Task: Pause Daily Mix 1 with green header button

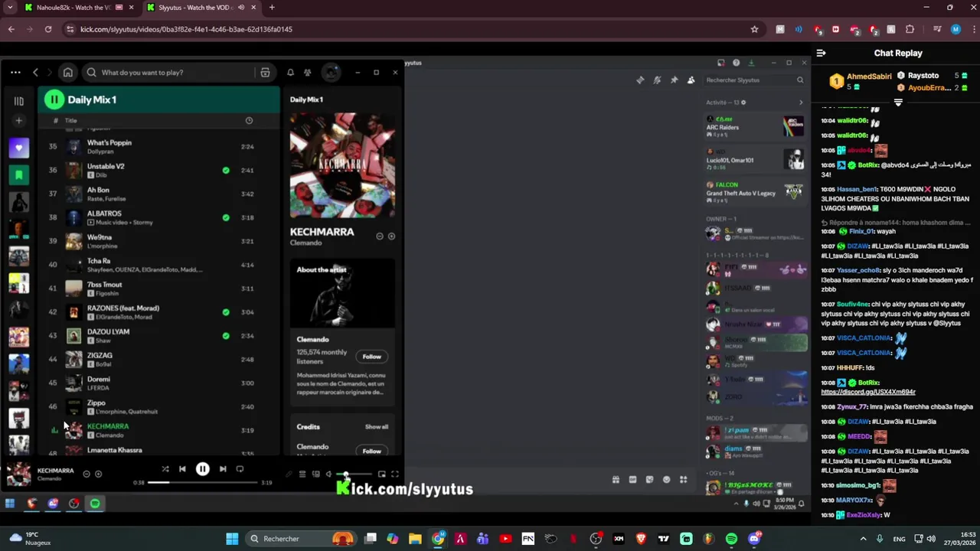Action: pos(54,99)
